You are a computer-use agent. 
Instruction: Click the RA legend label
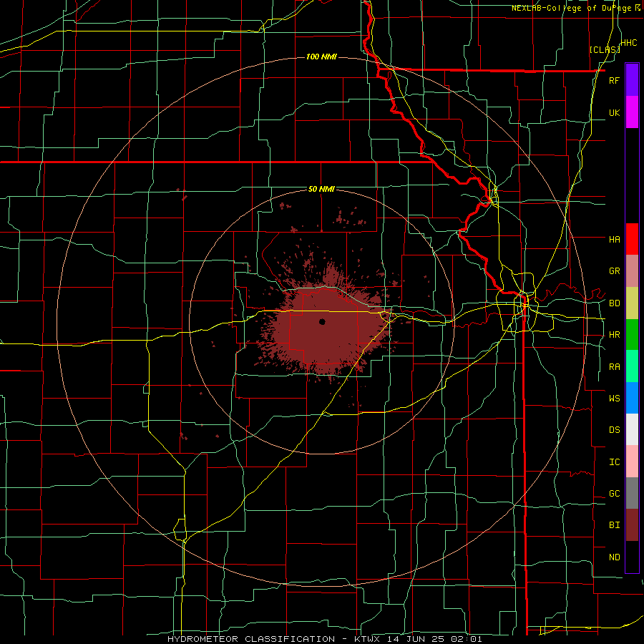pyautogui.click(x=614, y=367)
